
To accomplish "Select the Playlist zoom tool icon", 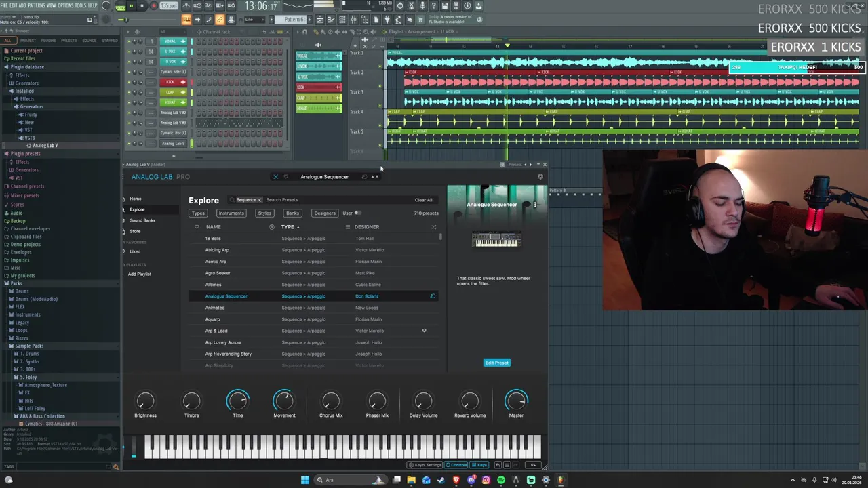I will coord(366,31).
